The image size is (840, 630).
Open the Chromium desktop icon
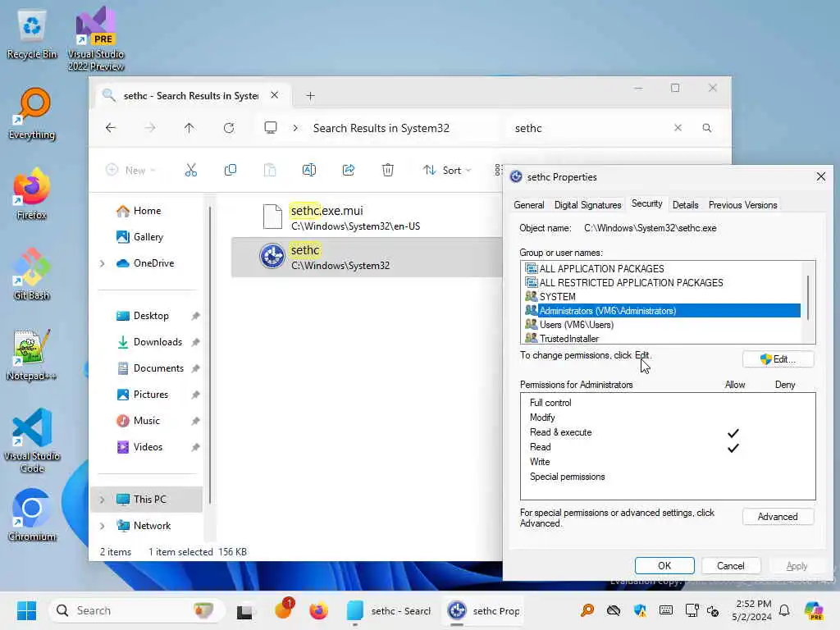point(32,515)
